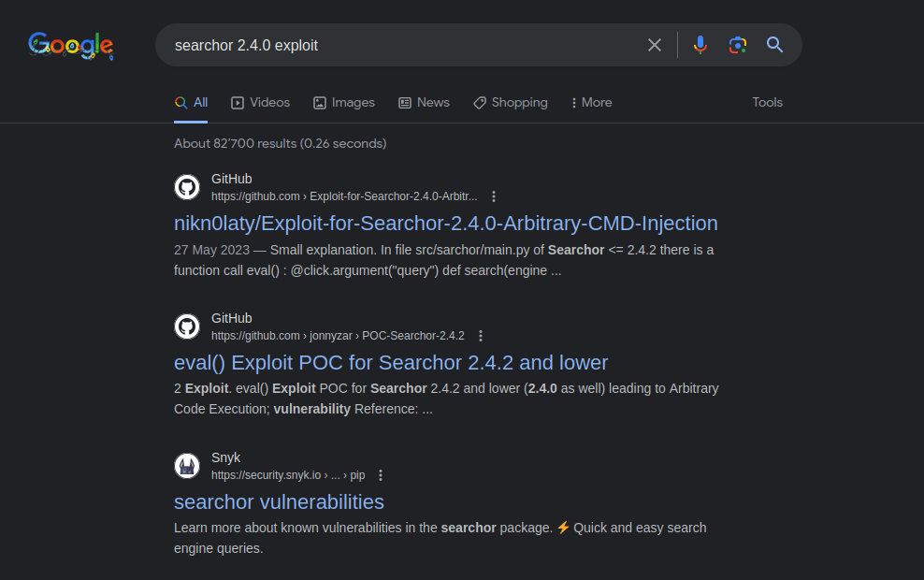Open nikn0laty Exploit-for-Searchor-2.4.0 link
This screenshot has height=580, width=924.
pos(445,224)
